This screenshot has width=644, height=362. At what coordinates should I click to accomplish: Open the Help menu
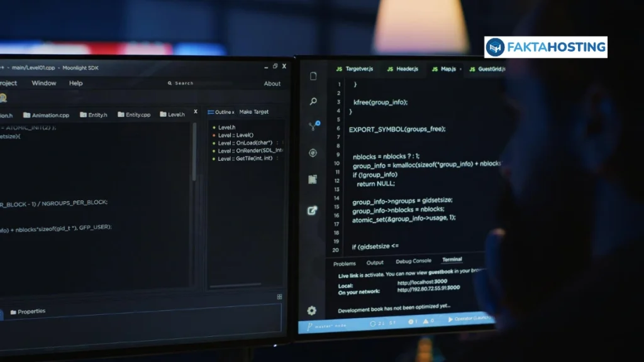pyautogui.click(x=76, y=83)
